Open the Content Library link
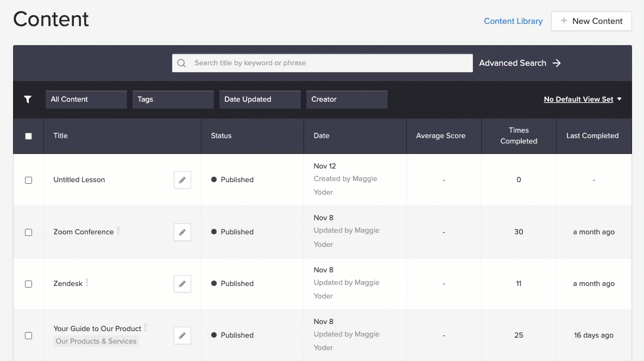This screenshot has width=644, height=361. coord(513,21)
